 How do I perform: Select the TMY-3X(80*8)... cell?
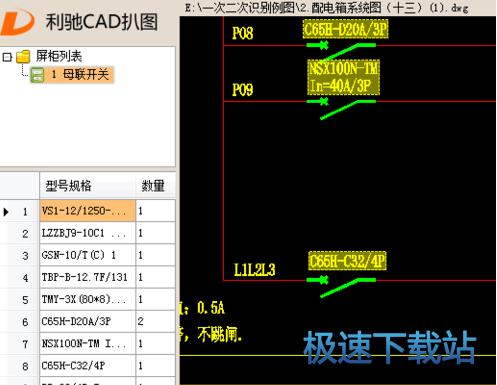click(87, 299)
